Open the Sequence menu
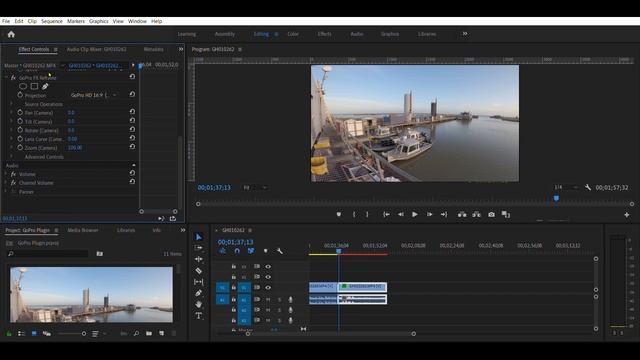Screen dimensions: 640x360 coord(52,21)
